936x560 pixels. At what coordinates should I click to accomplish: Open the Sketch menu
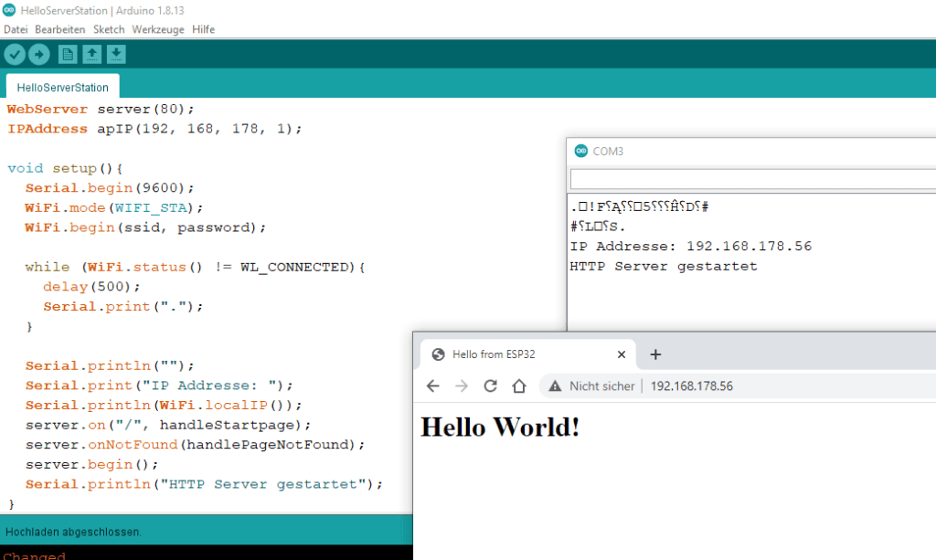tap(109, 29)
